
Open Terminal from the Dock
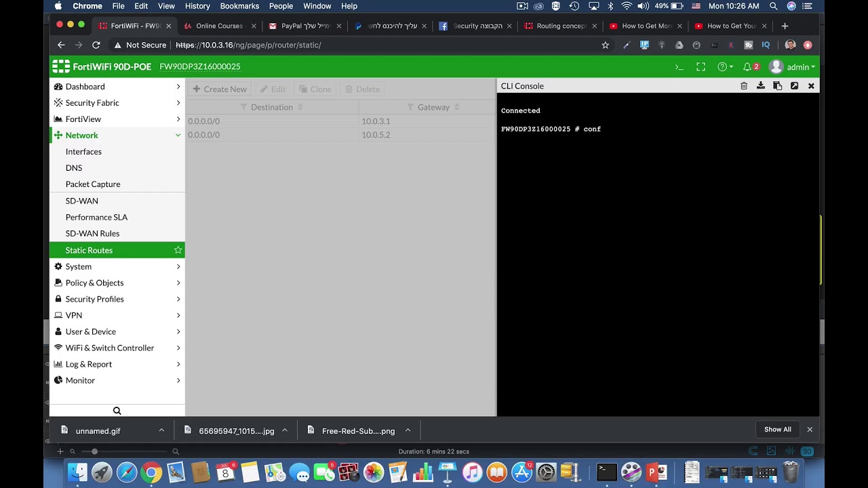(x=607, y=472)
